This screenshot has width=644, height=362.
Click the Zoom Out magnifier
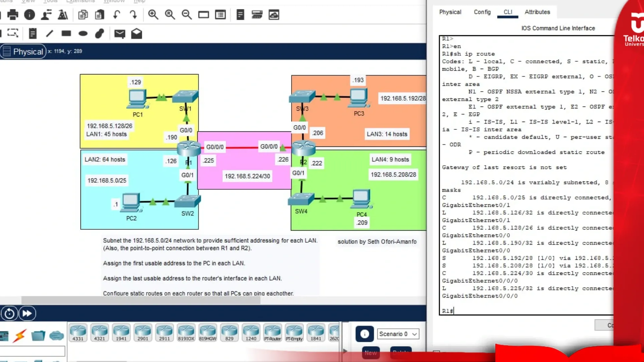(187, 15)
